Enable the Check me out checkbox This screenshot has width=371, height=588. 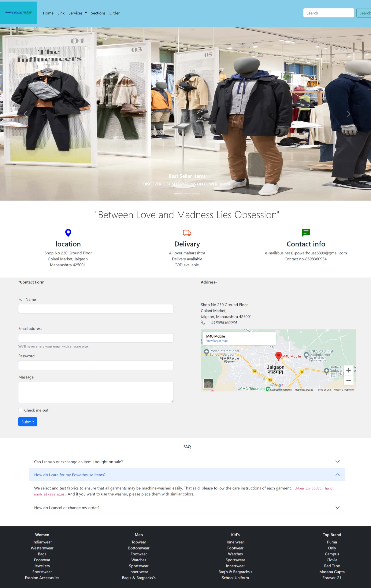20,410
